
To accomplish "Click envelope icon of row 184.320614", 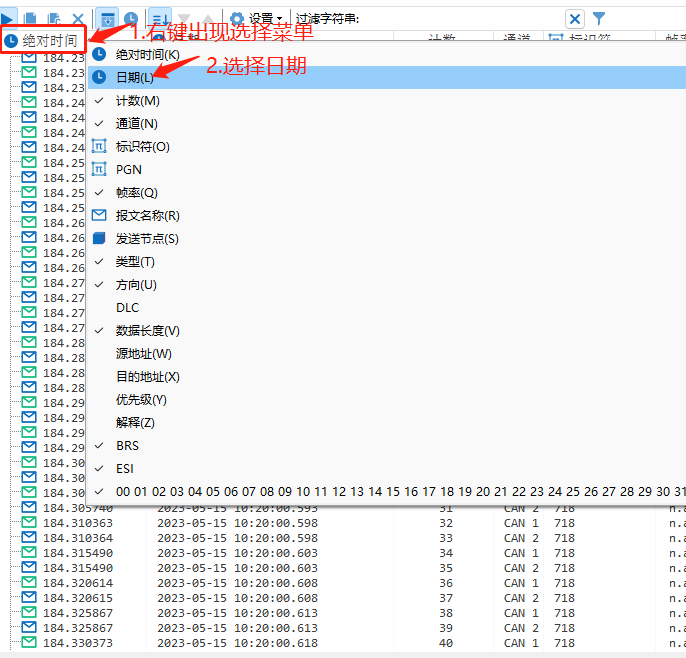I will pyautogui.click(x=29, y=582).
